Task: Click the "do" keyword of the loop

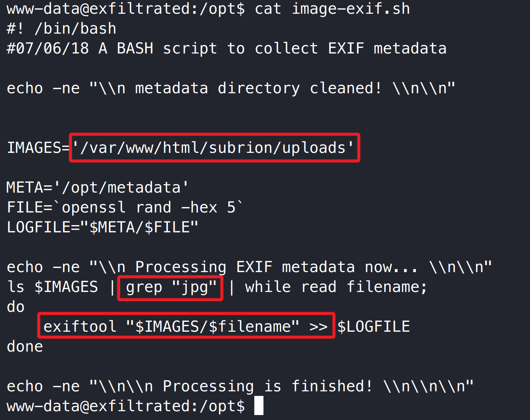Action: click(x=16, y=307)
